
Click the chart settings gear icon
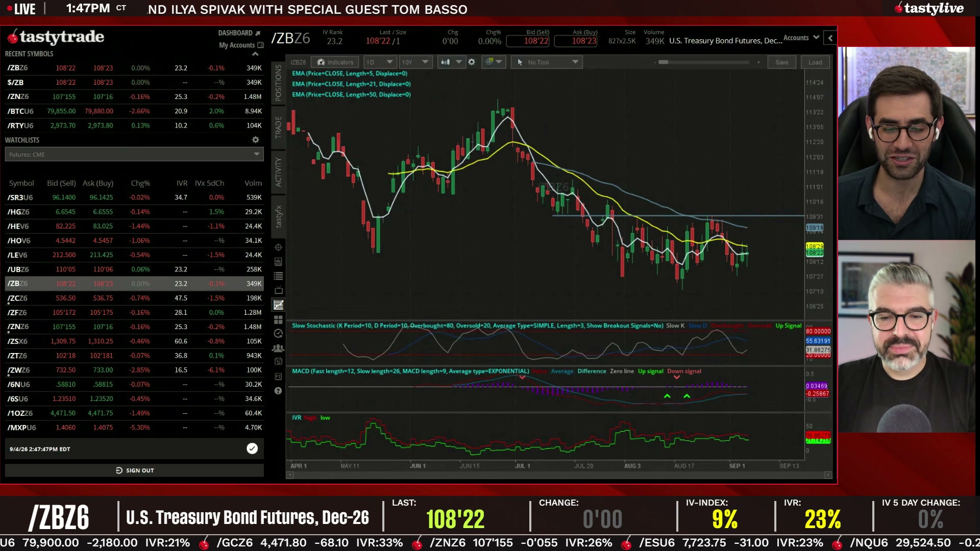pos(472,62)
